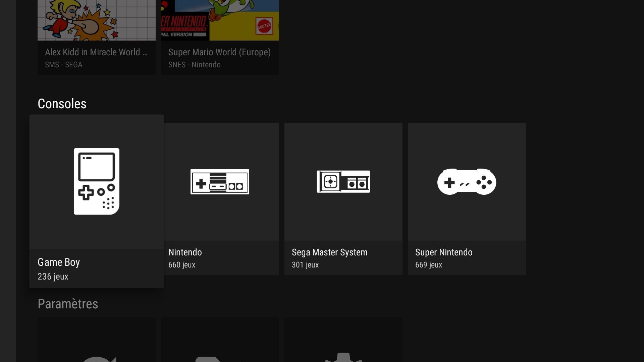644x362 pixels.
Task: Open the gear settings icon card
Action: (x=343, y=357)
